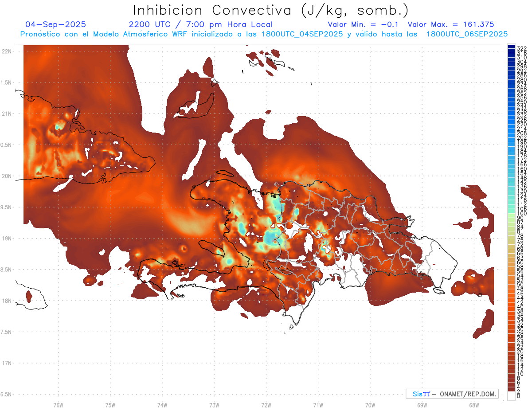532x411 pixels.
Task: Select the 04-Sep-2025 date label
Action: pyautogui.click(x=56, y=24)
